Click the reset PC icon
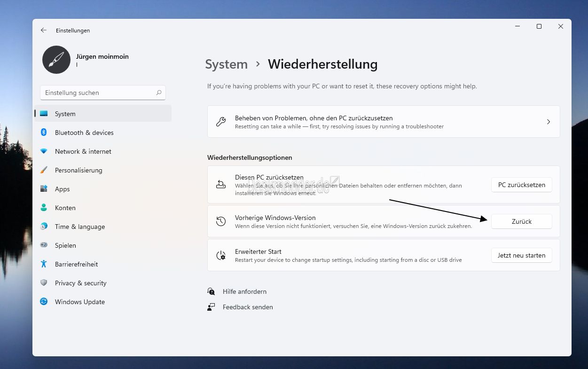This screenshot has width=588, height=369. tap(221, 184)
